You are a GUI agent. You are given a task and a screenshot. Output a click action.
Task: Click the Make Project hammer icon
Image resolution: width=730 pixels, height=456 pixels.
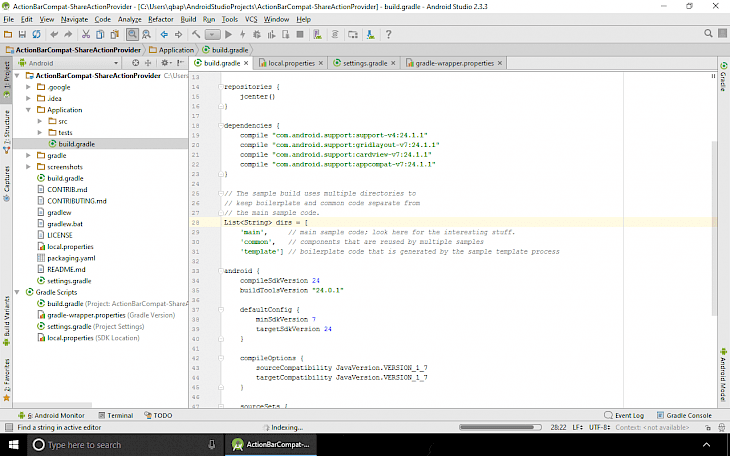tap(196, 34)
